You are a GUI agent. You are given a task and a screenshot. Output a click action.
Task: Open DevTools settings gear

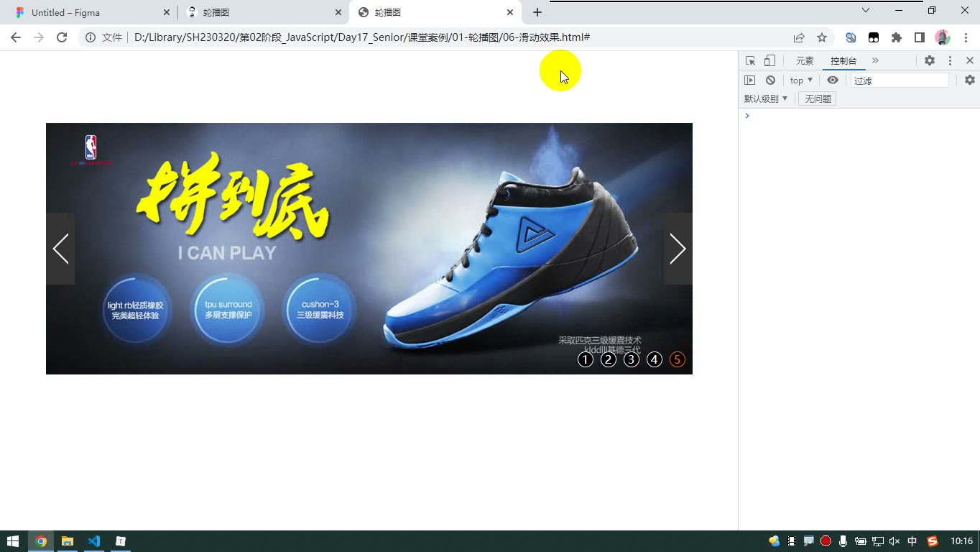(x=930, y=61)
